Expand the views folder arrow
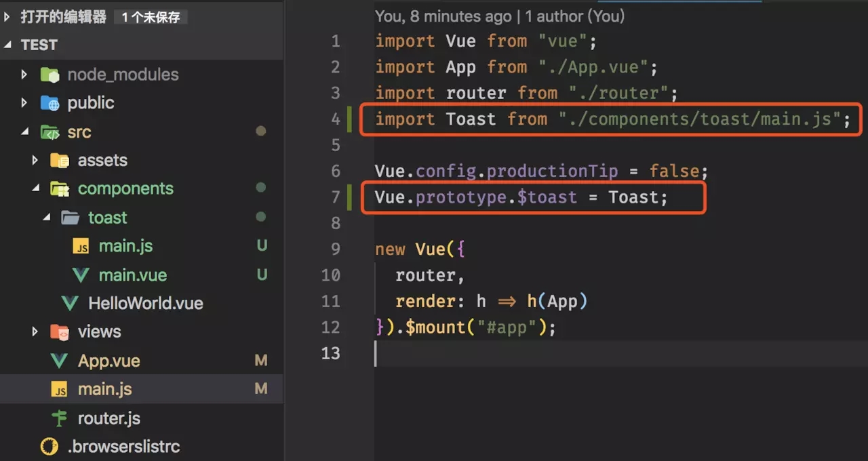Viewport: 868px width, 461px height. coord(35,332)
